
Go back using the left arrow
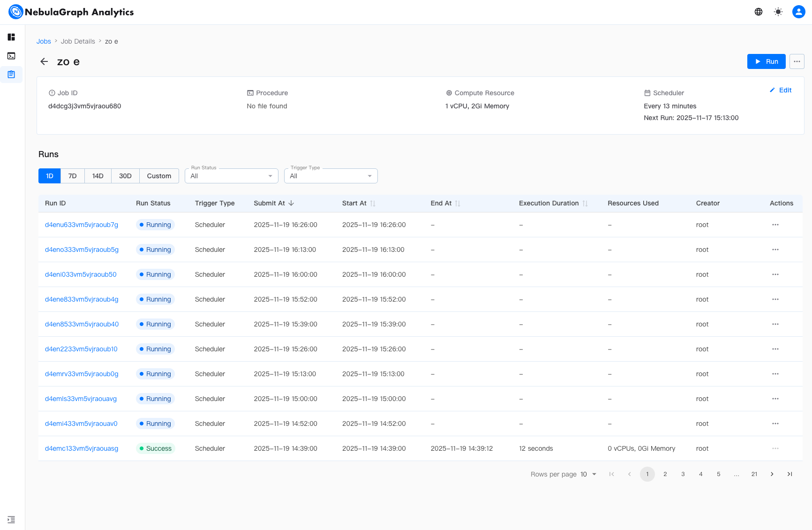(x=44, y=62)
